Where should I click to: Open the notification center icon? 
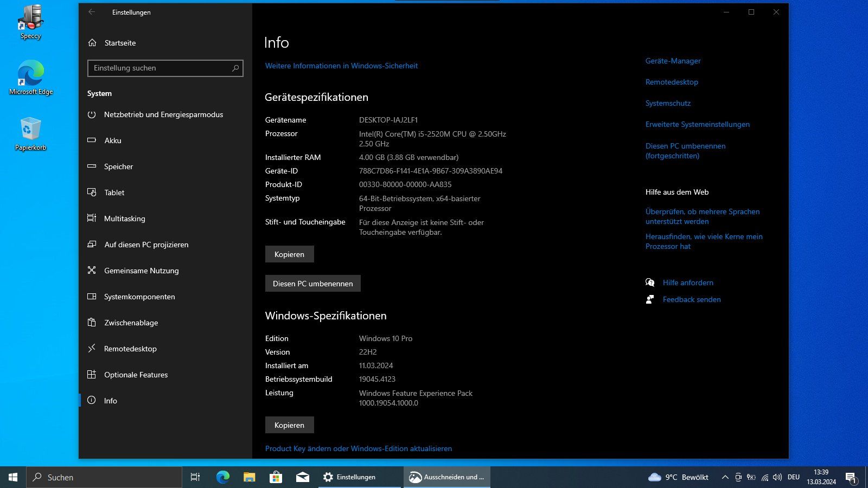click(852, 478)
